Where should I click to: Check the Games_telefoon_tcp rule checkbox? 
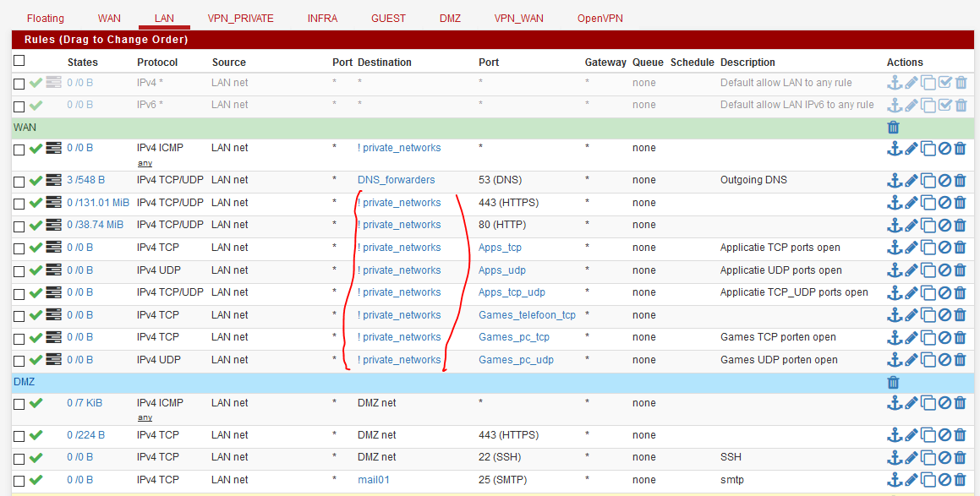pos(19,317)
